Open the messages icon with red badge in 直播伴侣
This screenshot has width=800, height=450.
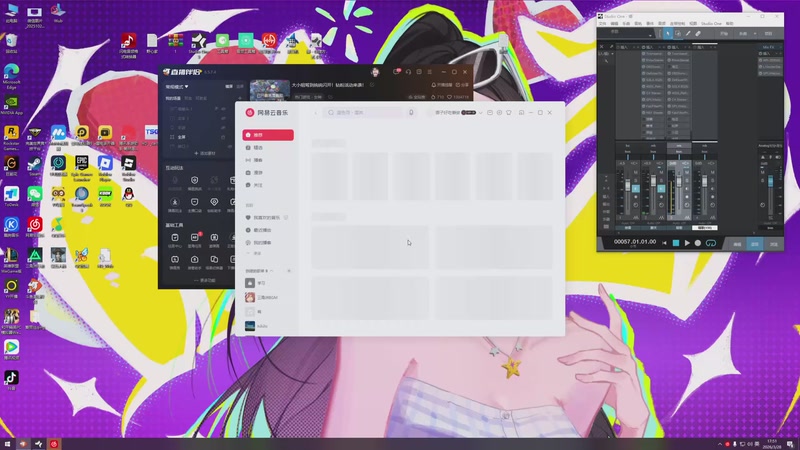397,72
